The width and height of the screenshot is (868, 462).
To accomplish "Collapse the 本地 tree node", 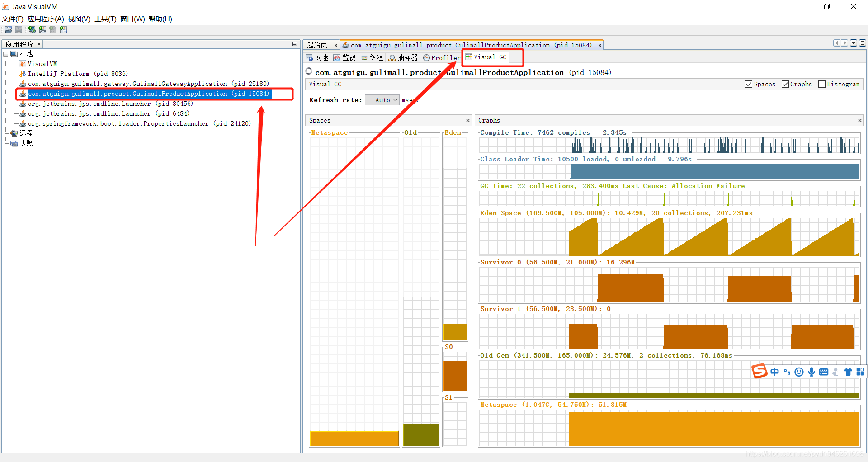I will point(6,54).
